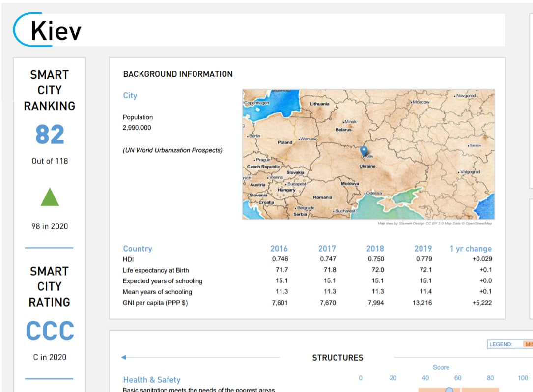
Task: Click the smart city ranking number 82
Action: 50,135
